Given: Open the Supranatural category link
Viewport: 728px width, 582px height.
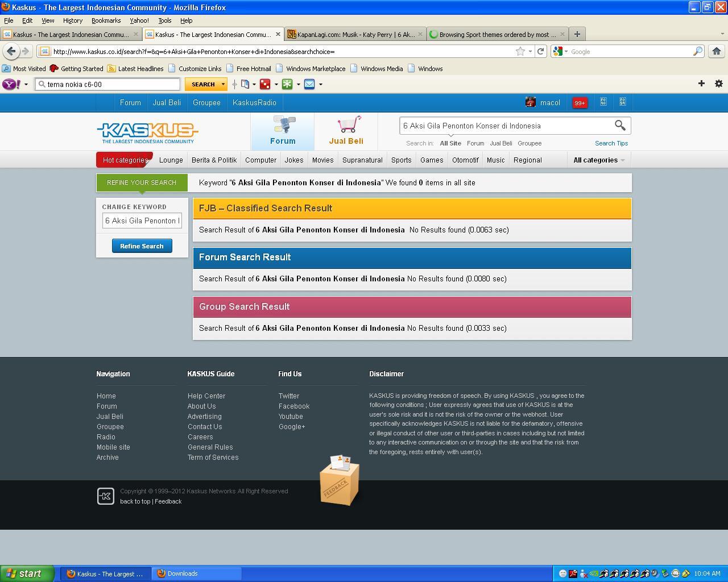Looking at the screenshot, I should [x=362, y=160].
